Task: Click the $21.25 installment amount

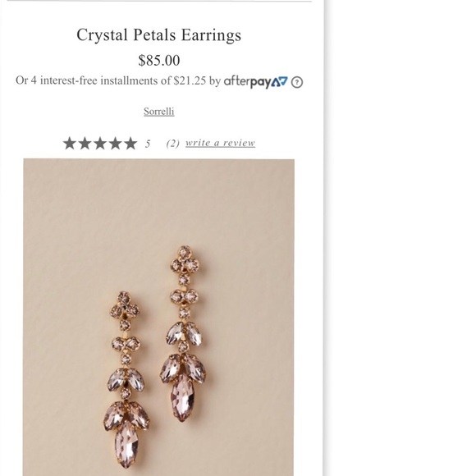Action: pyautogui.click(x=190, y=80)
